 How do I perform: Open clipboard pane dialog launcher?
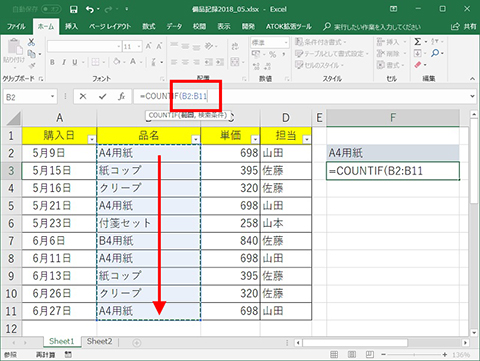pyautogui.click(x=41, y=79)
